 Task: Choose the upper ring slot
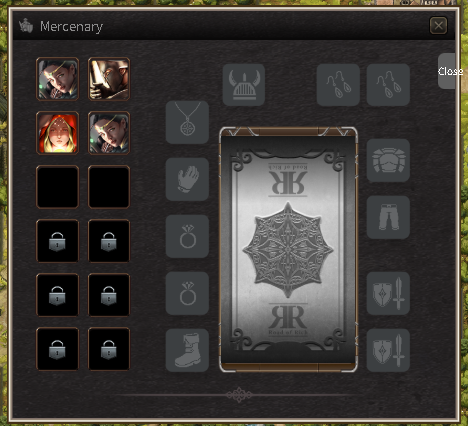coord(187,236)
